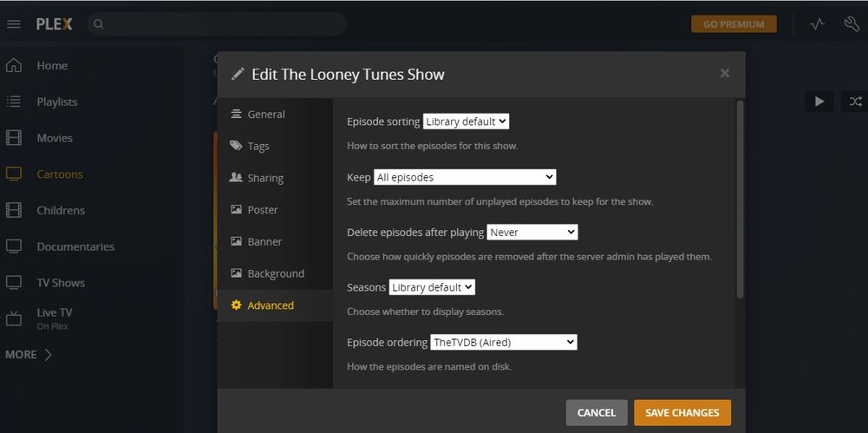Open Documentaries library in sidebar
868x433 pixels.
[x=75, y=246]
